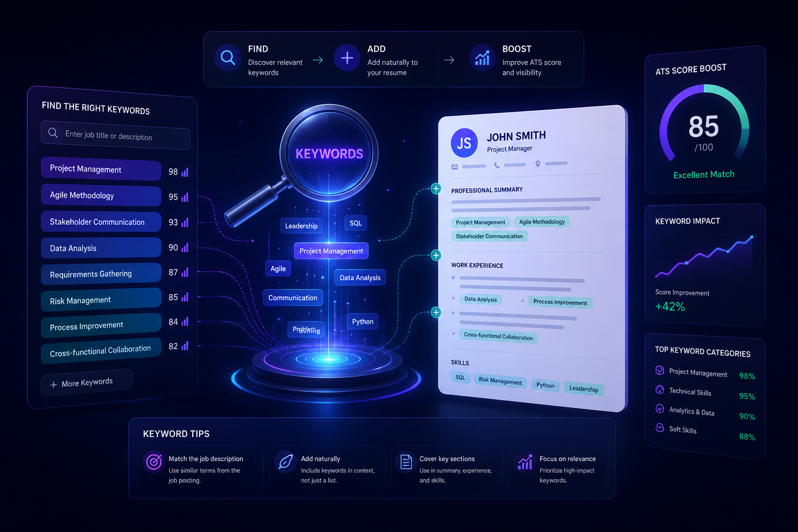This screenshot has height=532, width=798.
Task: Select Data Analysis in the keyword list
Action: point(101,248)
